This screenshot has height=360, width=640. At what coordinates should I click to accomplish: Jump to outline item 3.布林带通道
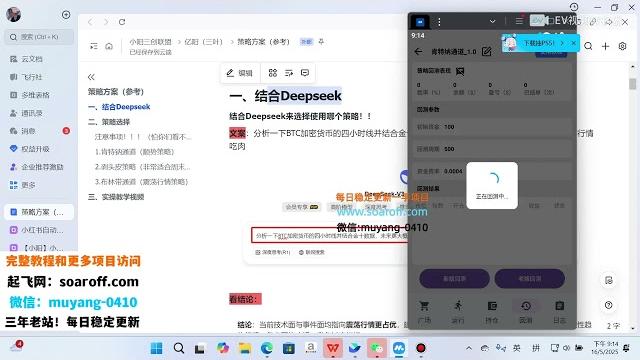(142, 182)
